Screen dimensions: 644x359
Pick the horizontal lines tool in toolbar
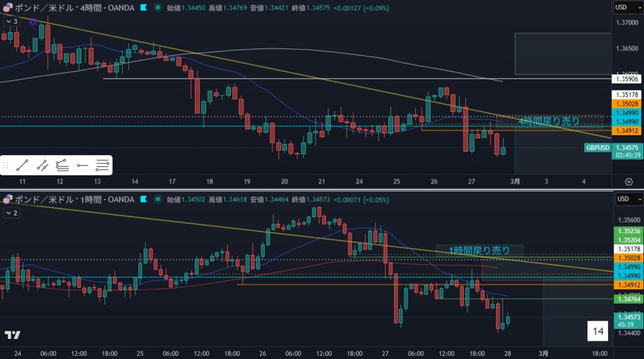click(102, 166)
